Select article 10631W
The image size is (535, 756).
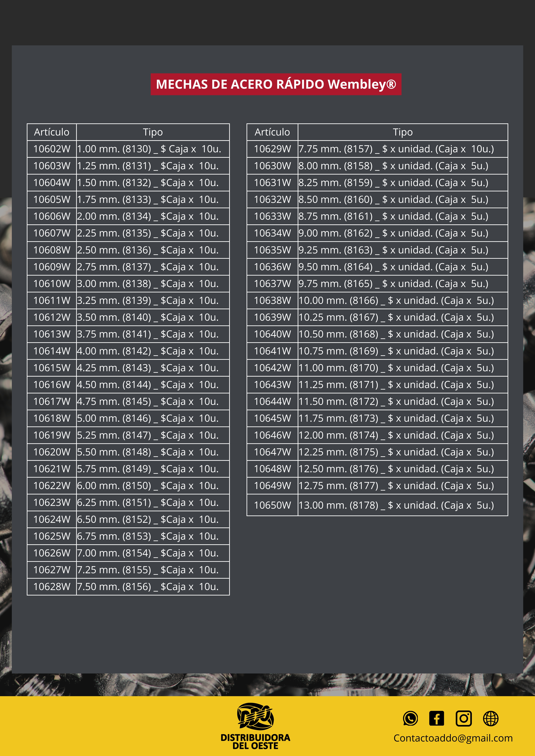[x=272, y=183]
